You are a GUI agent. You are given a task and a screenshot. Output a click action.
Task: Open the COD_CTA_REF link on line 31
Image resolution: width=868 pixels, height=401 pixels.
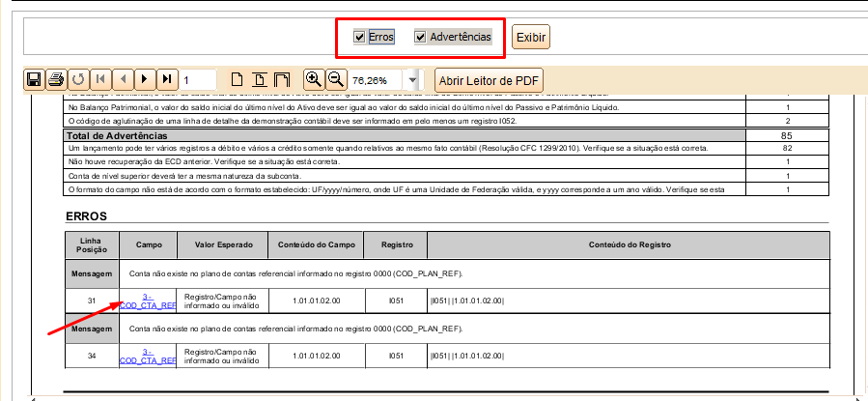tap(148, 301)
